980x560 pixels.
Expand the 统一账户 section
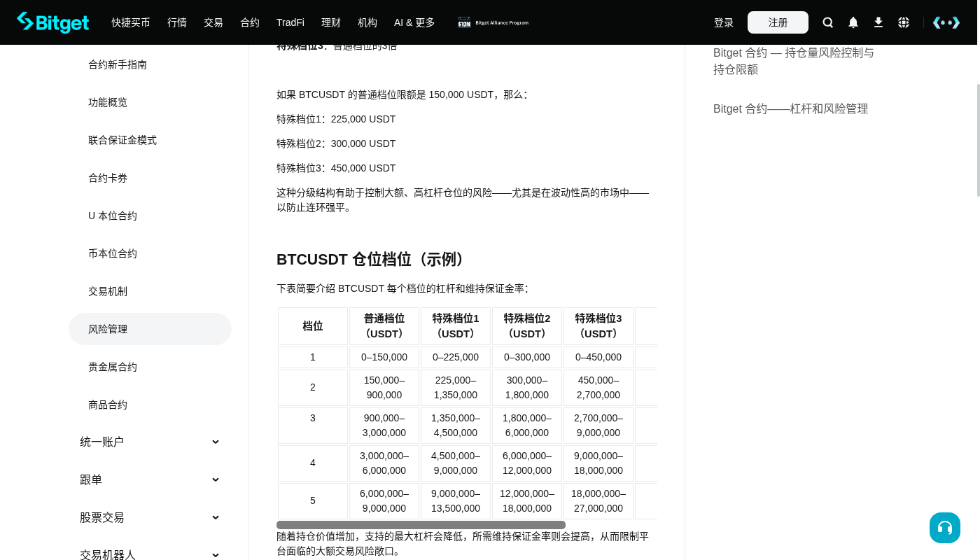point(150,442)
